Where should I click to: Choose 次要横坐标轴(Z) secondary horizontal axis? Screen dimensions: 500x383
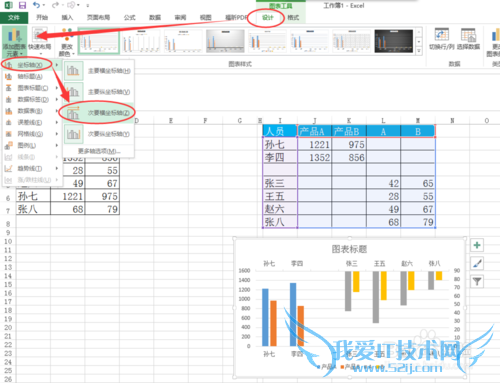pyautogui.click(x=99, y=113)
